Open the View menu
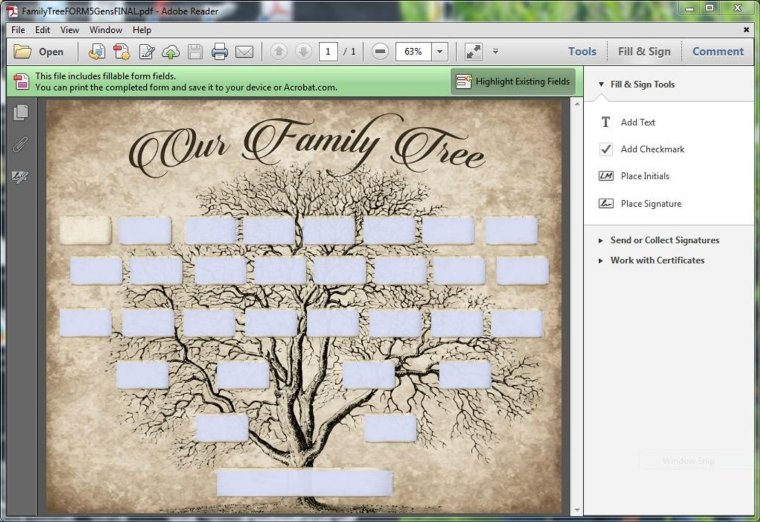Screen dimensions: 760x522 [x=69, y=30]
